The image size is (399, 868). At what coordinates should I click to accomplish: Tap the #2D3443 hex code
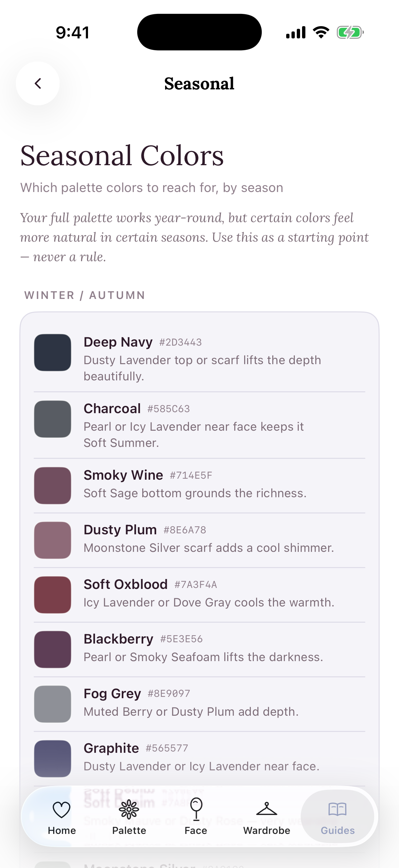coord(180,342)
